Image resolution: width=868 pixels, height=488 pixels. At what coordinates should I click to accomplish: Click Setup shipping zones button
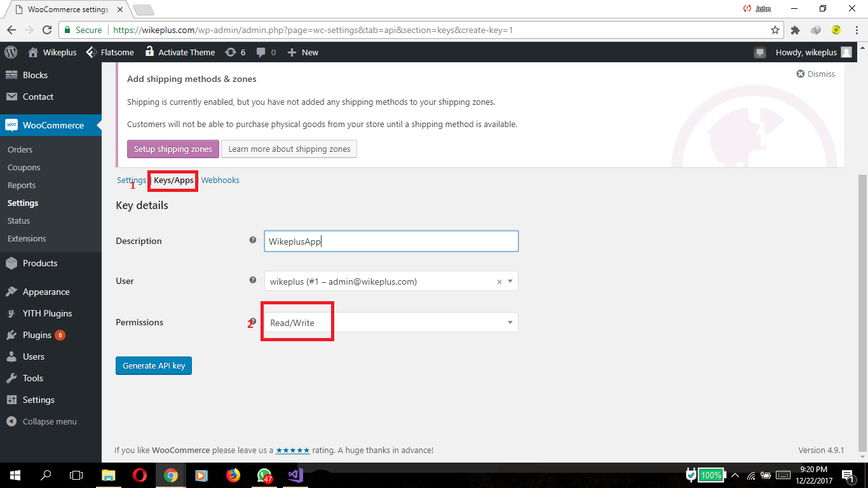[173, 149]
